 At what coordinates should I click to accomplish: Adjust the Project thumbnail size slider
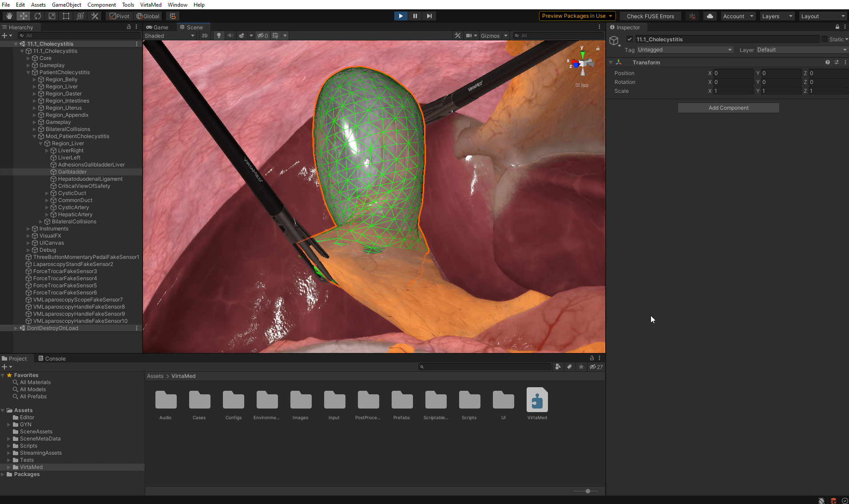587,491
